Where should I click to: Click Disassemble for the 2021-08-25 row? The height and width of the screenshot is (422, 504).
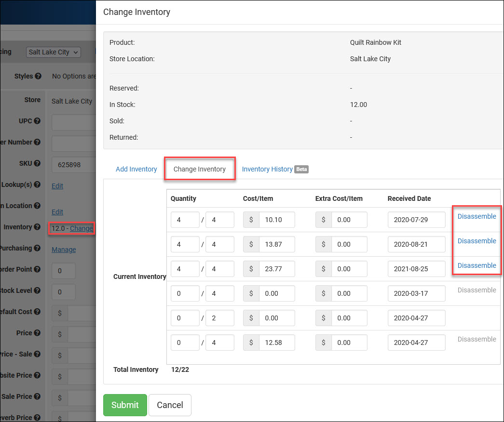pyautogui.click(x=477, y=265)
